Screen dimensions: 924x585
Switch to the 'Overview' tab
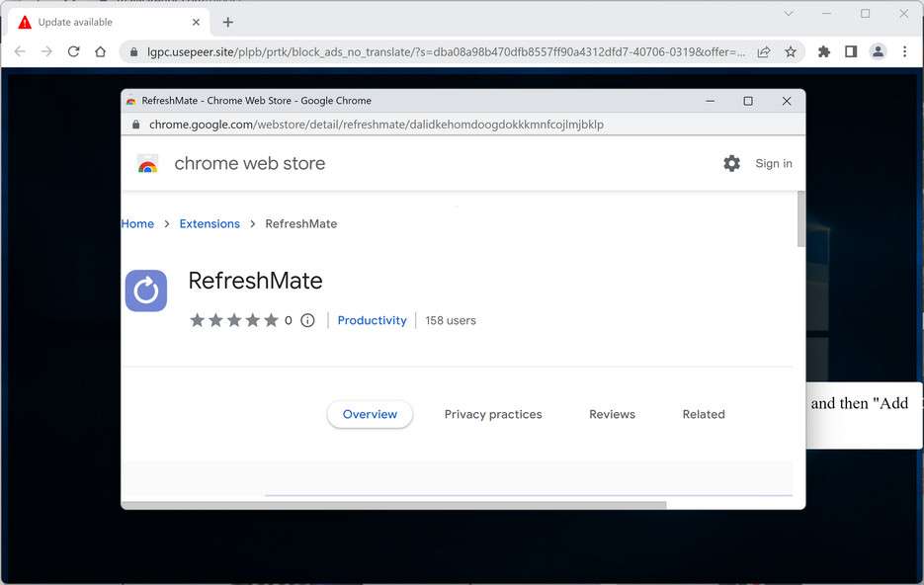(370, 414)
